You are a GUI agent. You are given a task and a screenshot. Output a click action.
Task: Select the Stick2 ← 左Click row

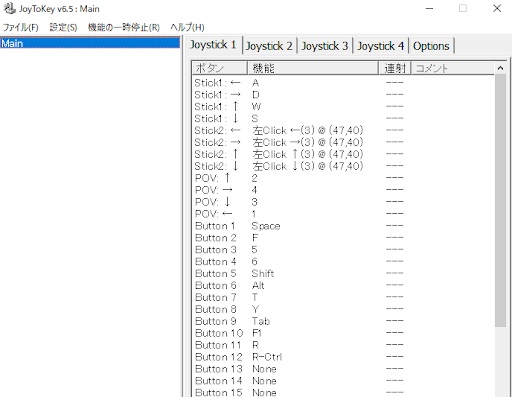pyautogui.click(x=343, y=130)
